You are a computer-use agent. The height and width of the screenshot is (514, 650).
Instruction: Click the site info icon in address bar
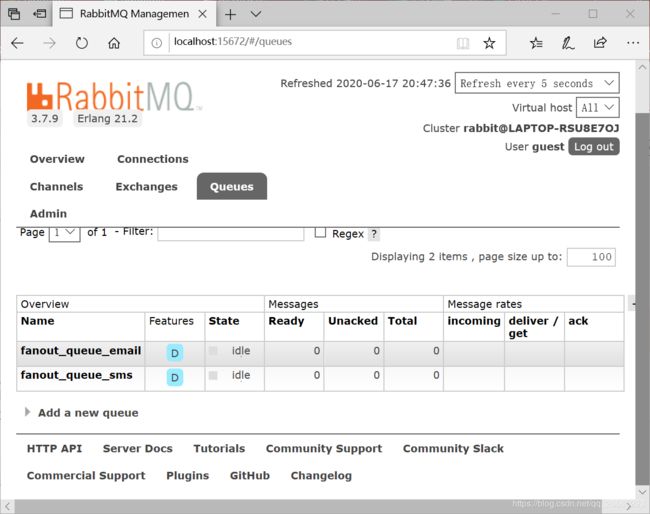[156, 43]
